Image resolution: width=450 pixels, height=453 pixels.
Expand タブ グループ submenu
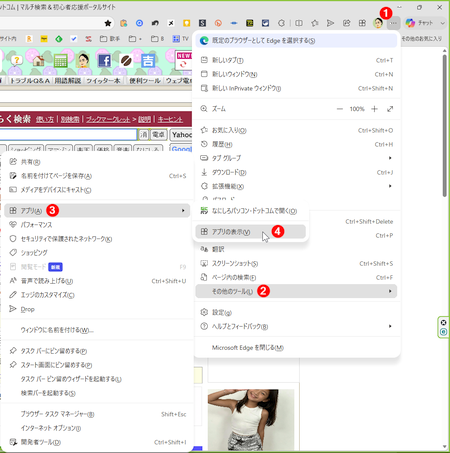[296, 158]
